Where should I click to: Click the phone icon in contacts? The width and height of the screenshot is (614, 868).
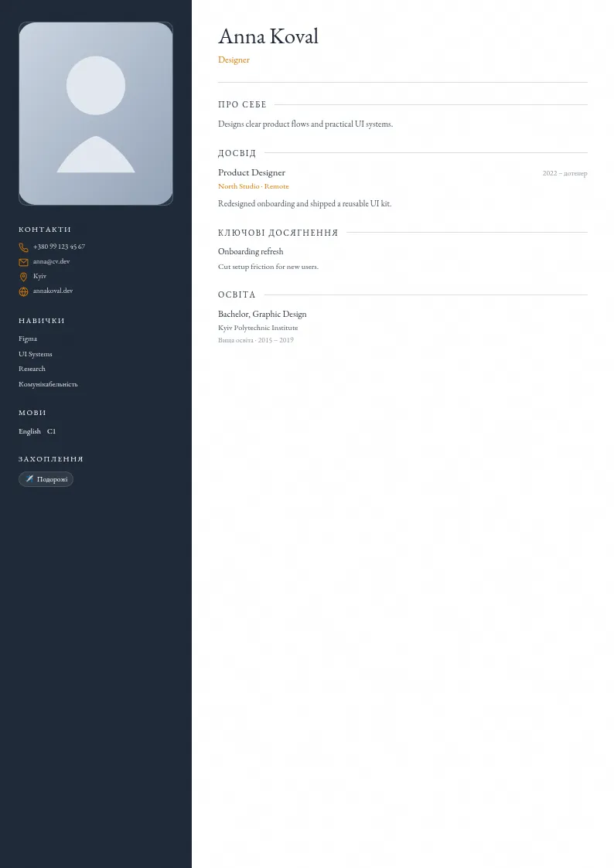pos(23,247)
